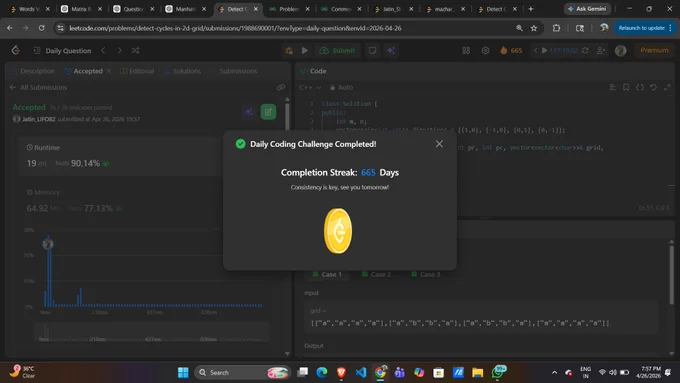Open the invite user icon
The height and width of the screenshot is (383, 680).
(601, 50)
